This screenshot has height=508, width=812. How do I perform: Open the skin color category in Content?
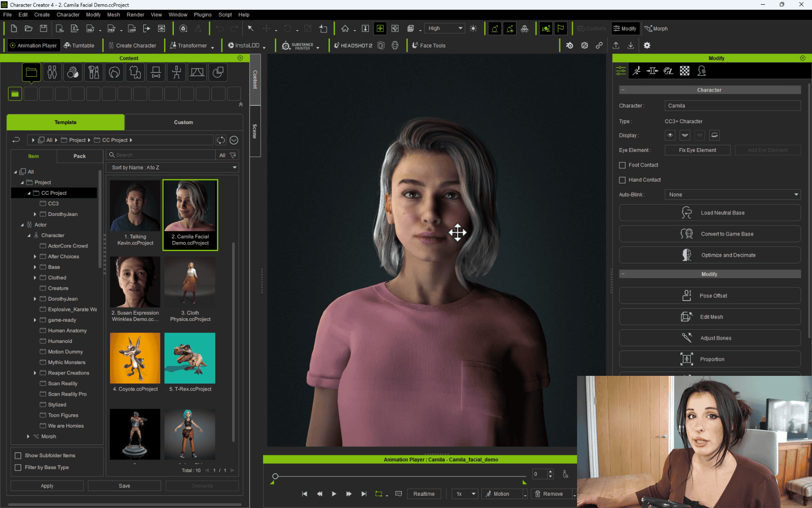(73, 72)
